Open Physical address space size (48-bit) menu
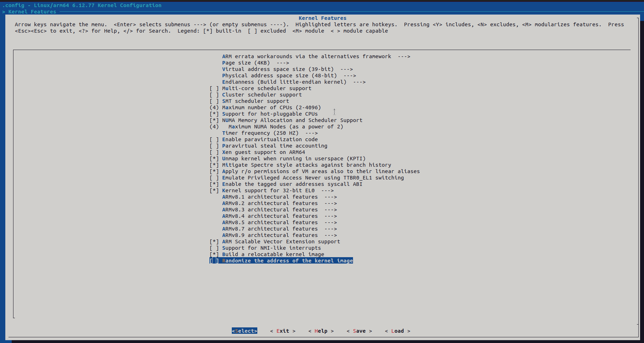Screen dimensions: 644x343 [x=289, y=76]
